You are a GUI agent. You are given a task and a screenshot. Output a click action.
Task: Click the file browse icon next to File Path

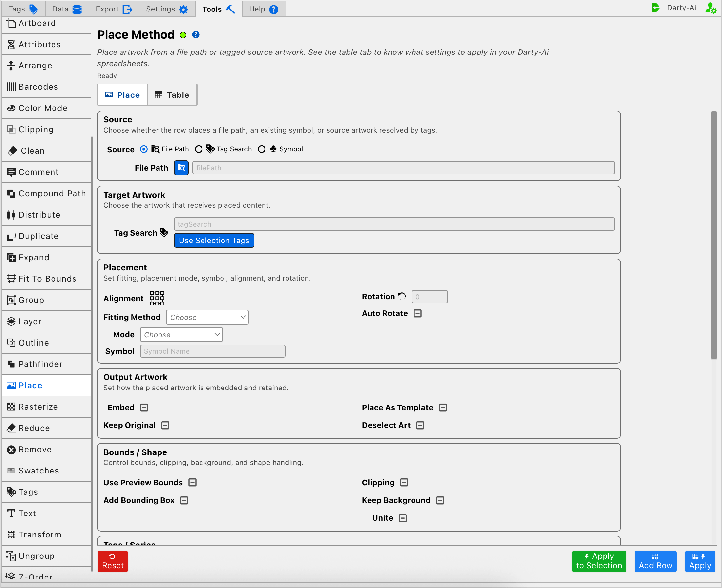181,168
